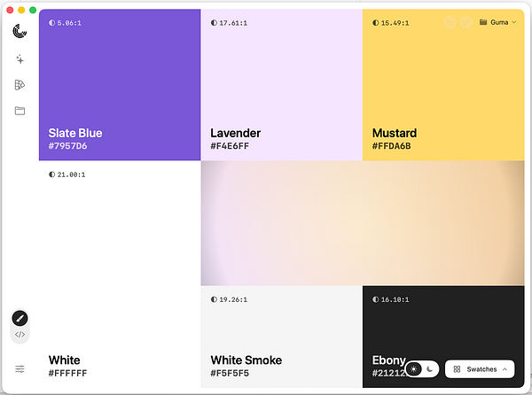
Task: Click the contrast icon on Lavender swatch
Action: coord(214,23)
